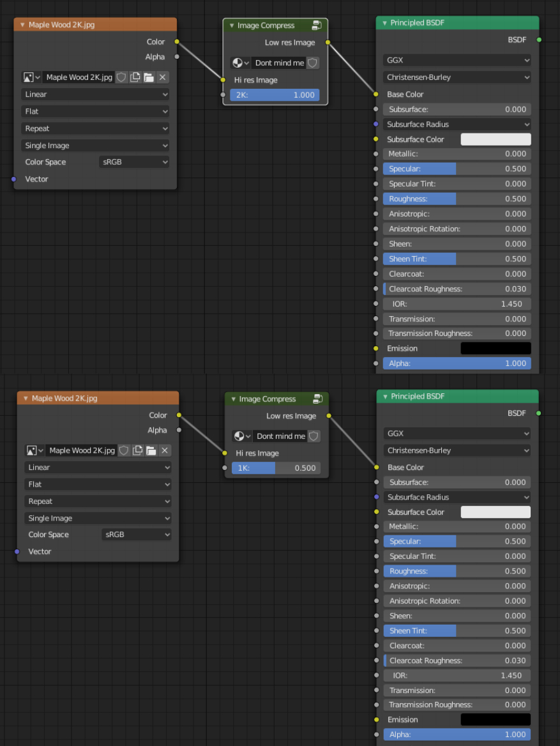Viewport: 560px width, 746px height.
Task: Open Christensen-Burley dropdown in lower Principled BSDF
Action: [457, 450]
